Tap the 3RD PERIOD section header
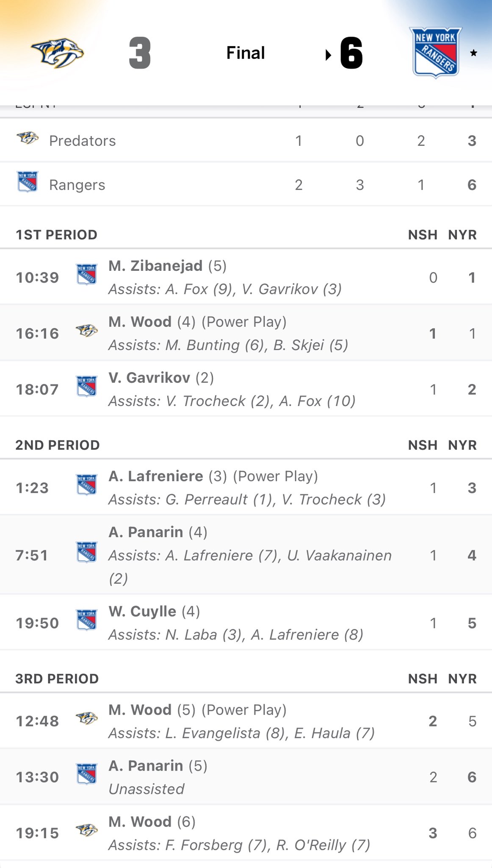The height and width of the screenshot is (868, 492). (x=57, y=679)
